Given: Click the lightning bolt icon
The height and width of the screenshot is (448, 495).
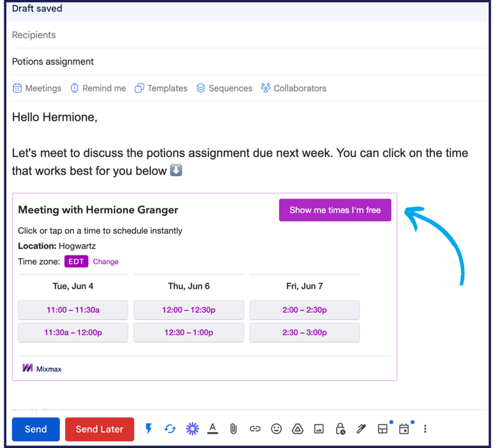Looking at the screenshot, I should pos(148,428).
